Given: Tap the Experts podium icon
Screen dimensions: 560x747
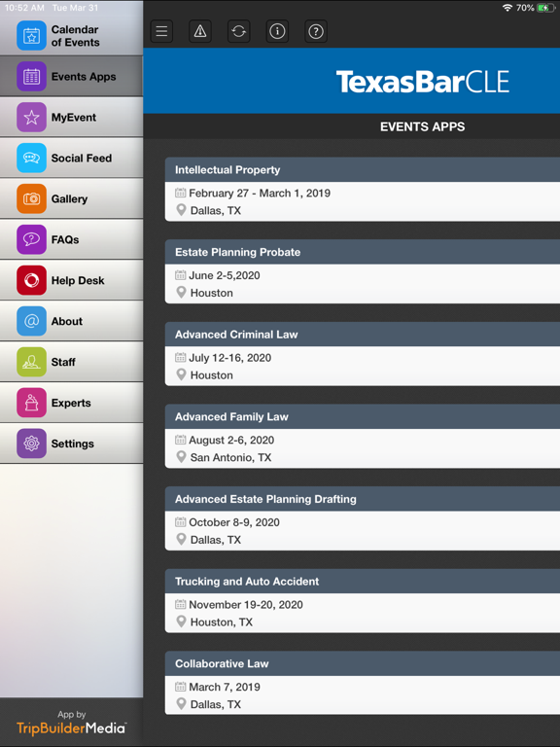Looking at the screenshot, I should pyautogui.click(x=31, y=403).
